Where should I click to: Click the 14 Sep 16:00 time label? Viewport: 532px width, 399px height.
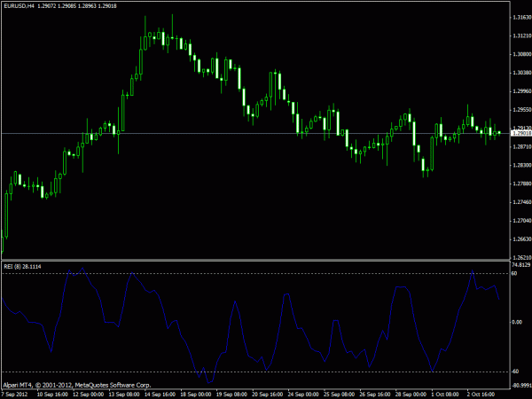click(x=160, y=395)
